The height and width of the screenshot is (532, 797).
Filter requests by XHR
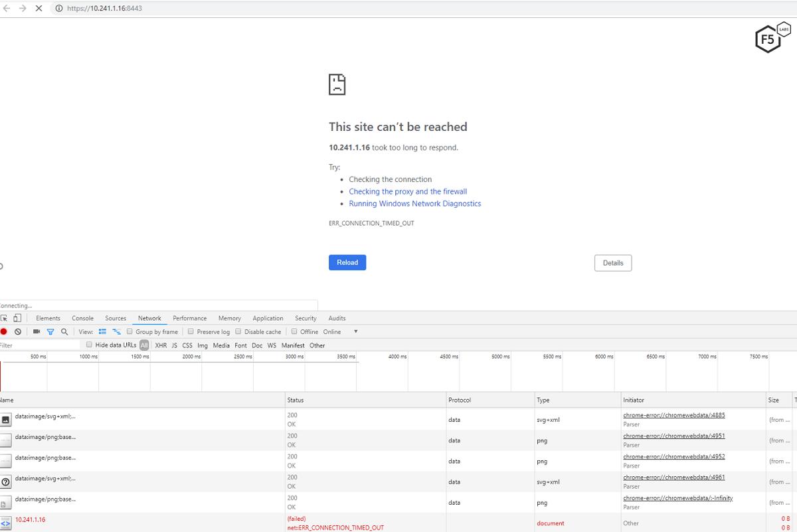coord(161,345)
